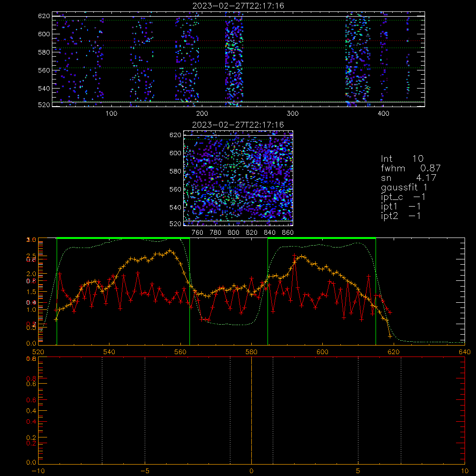476x476 pixels.
Task: Click the 'ipt_c -1' label
Action: pyautogui.click(x=403, y=197)
